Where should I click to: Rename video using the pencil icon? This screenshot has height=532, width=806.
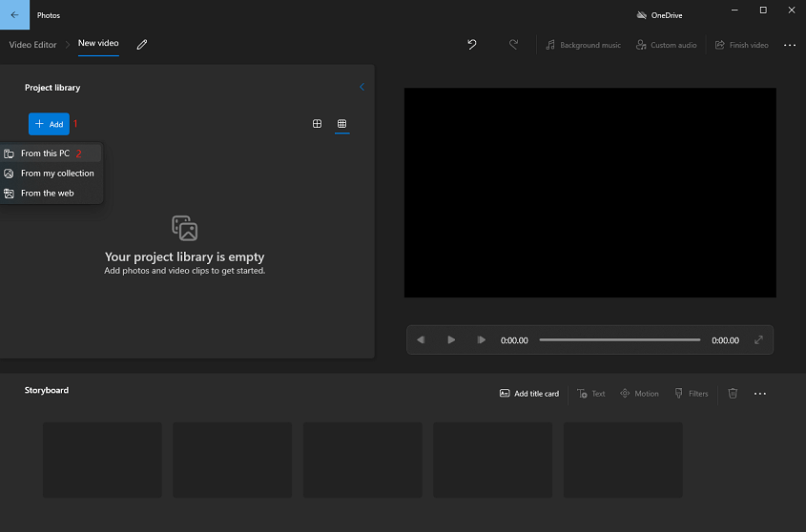tap(142, 45)
